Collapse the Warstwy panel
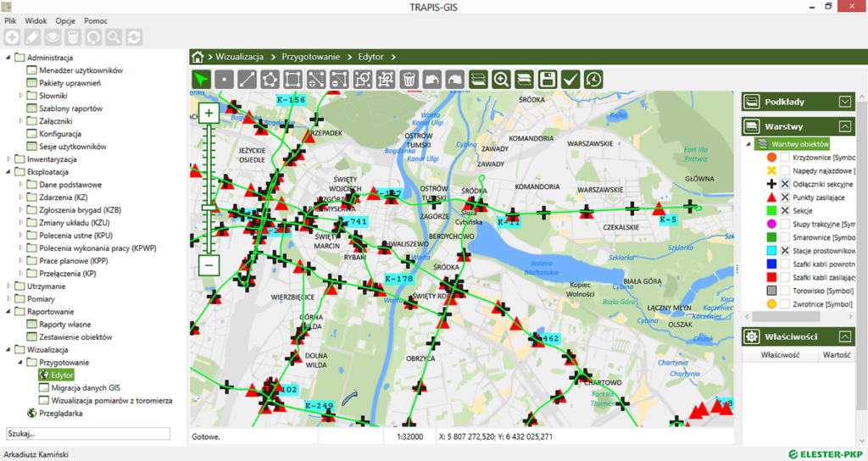The height and width of the screenshot is (461, 868). (844, 126)
